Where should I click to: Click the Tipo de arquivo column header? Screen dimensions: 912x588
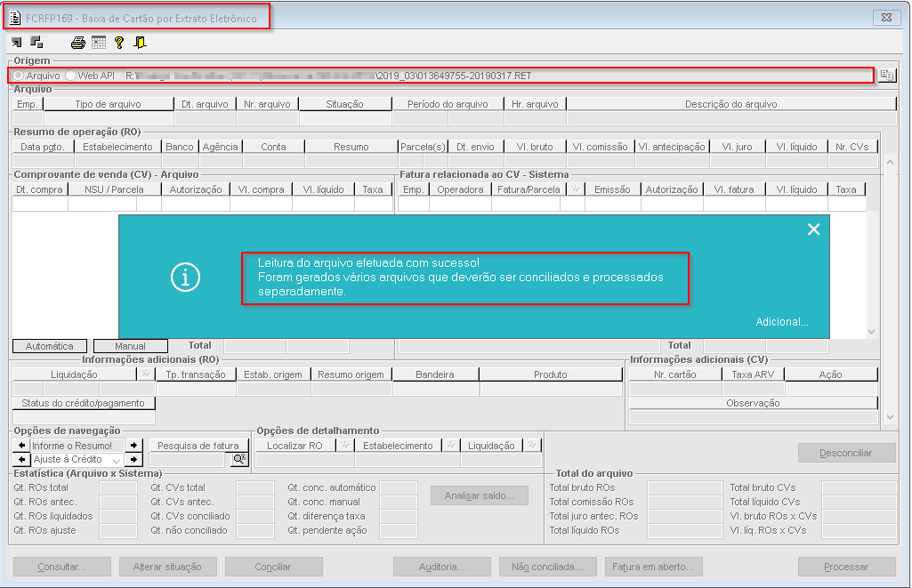pos(109,104)
